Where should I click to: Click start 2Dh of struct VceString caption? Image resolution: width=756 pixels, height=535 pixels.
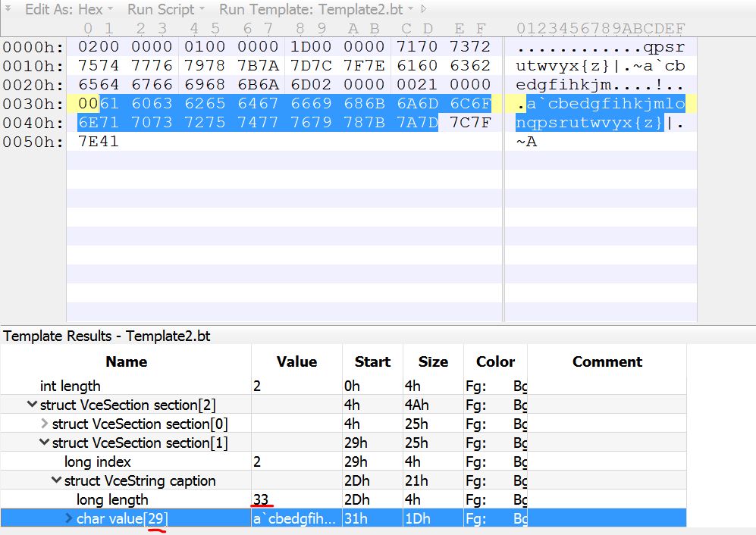tap(357, 480)
